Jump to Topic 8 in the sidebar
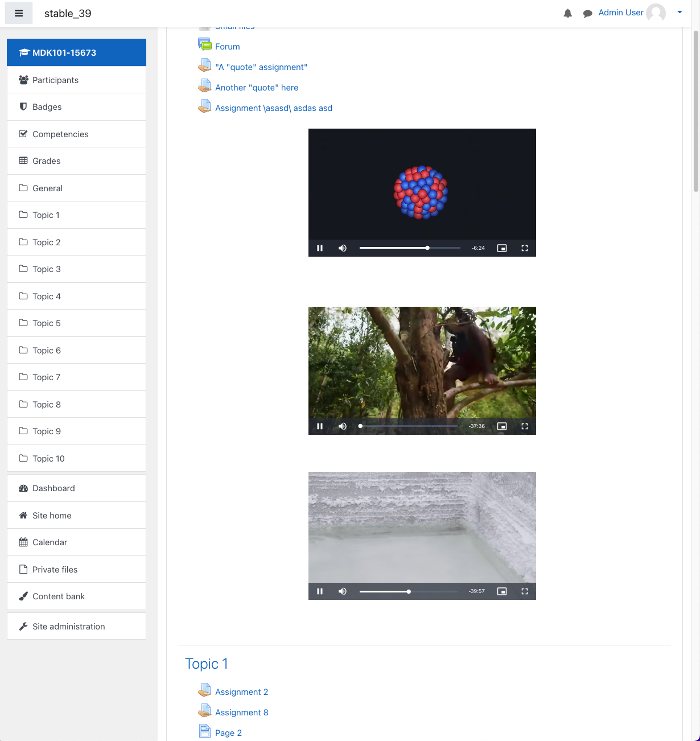This screenshot has height=741, width=700. click(x=76, y=404)
